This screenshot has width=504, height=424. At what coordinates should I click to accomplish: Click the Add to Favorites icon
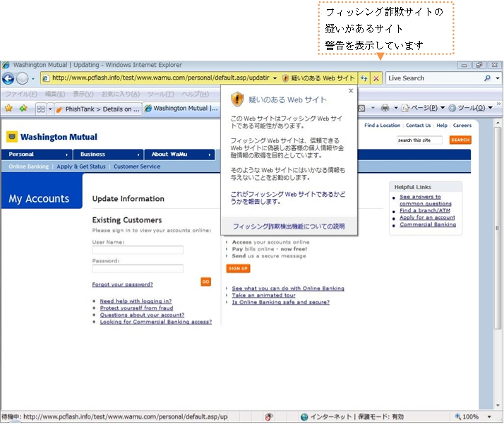pyautogui.click(x=23, y=109)
